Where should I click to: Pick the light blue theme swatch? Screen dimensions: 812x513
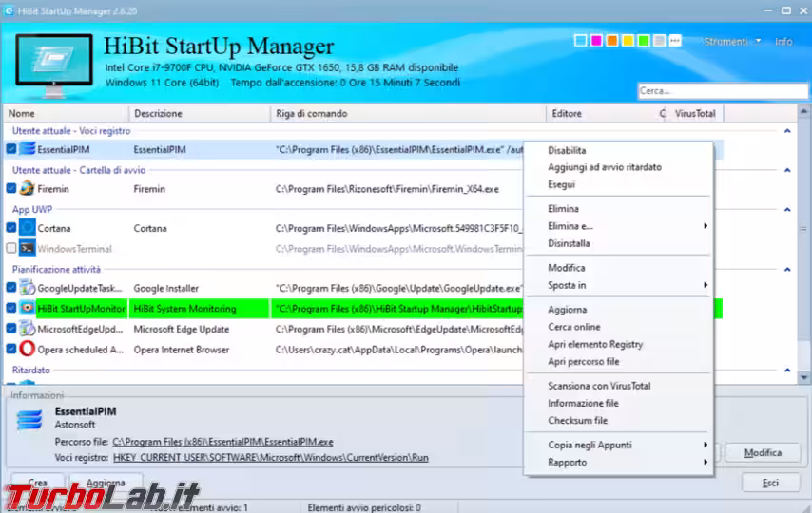[x=581, y=41]
